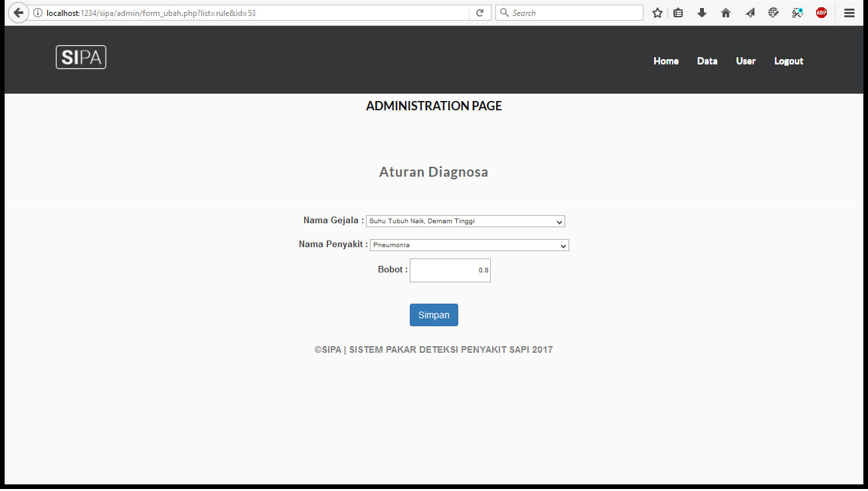Open the User navigation menu item
Image resolution: width=868 pixels, height=491 pixels.
tap(745, 61)
